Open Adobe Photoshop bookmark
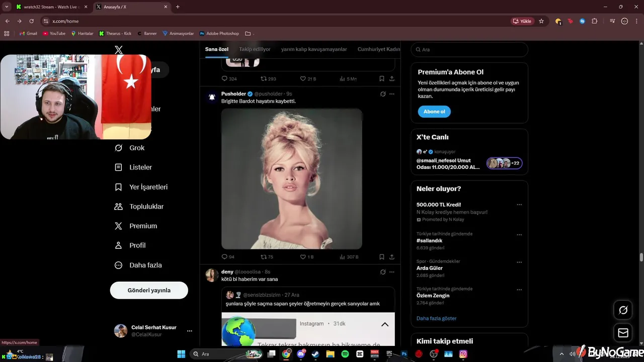This screenshot has width=644, height=362. coord(219,33)
